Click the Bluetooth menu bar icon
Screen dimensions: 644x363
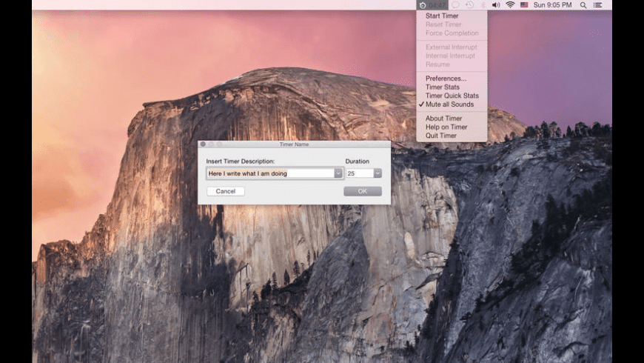pos(483,5)
